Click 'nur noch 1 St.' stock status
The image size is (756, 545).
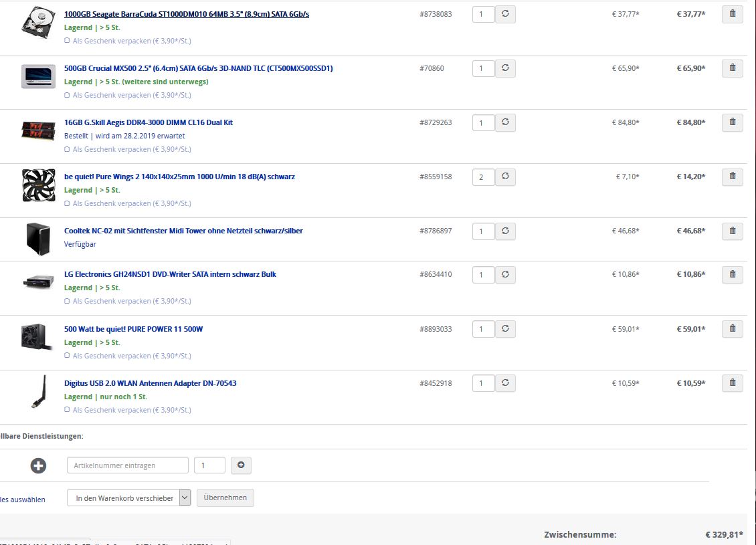(123, 397)
